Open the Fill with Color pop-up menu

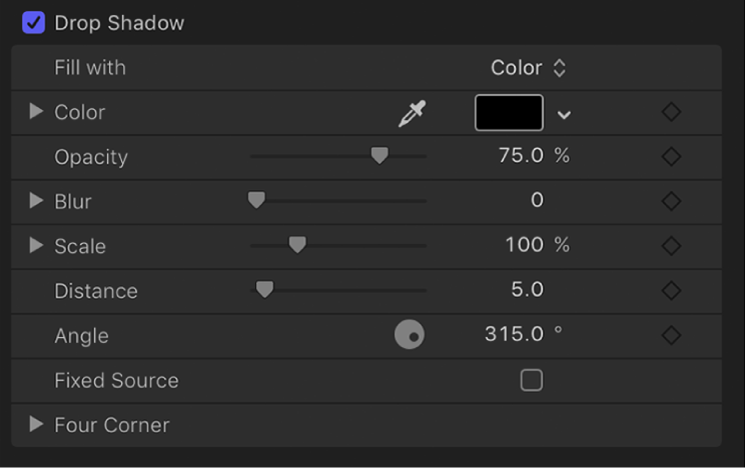click(528, 68)
